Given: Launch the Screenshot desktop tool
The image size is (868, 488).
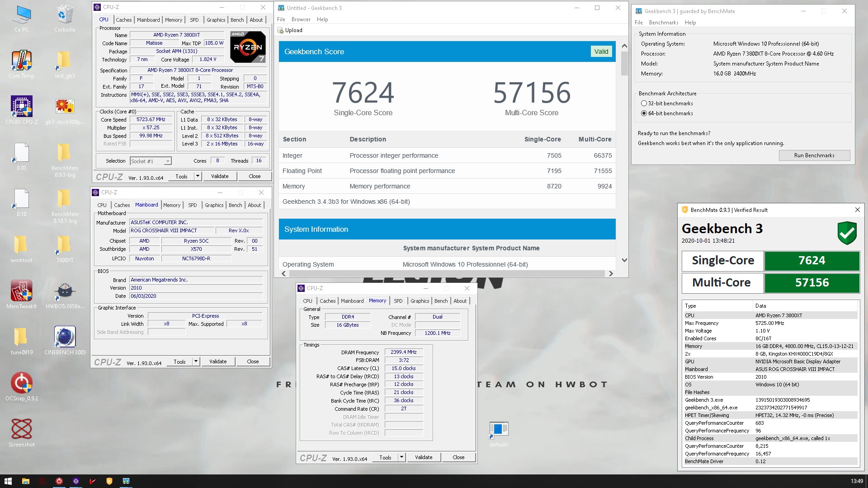Looking at the screenshot, I should 21,433.
